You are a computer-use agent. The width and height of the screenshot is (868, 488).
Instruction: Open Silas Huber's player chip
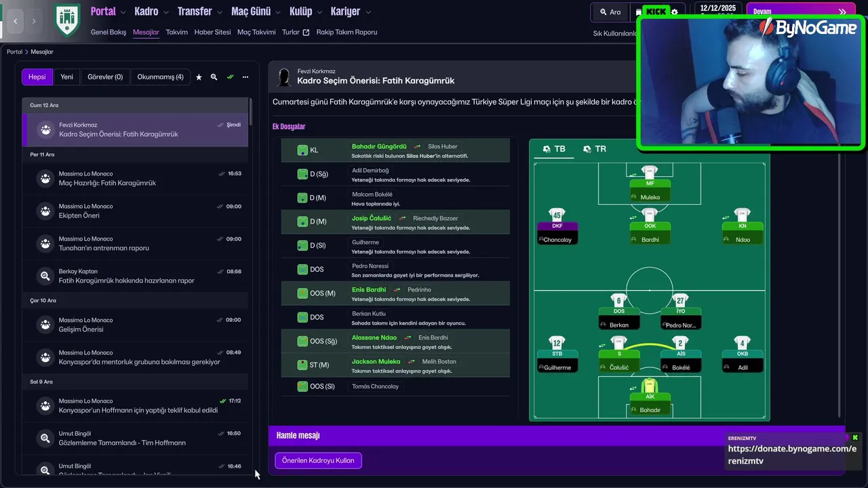(x=442, y=146)
